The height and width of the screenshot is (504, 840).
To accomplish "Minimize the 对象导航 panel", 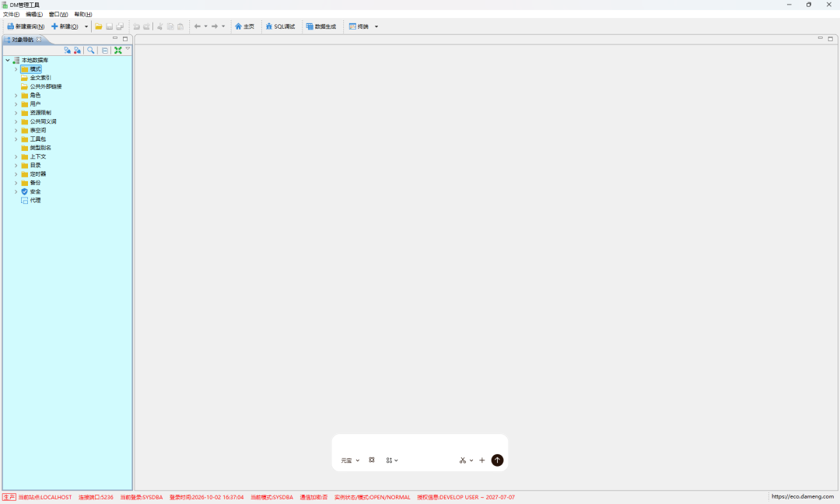I will pos(114,39).
